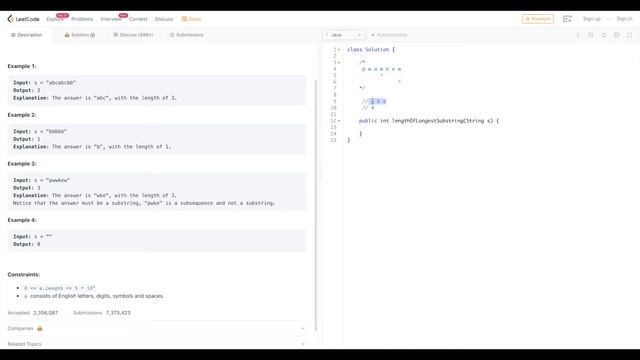640x360 pixels.
Task: Open editor settings gear icon
Action: [x=617, y=35]
